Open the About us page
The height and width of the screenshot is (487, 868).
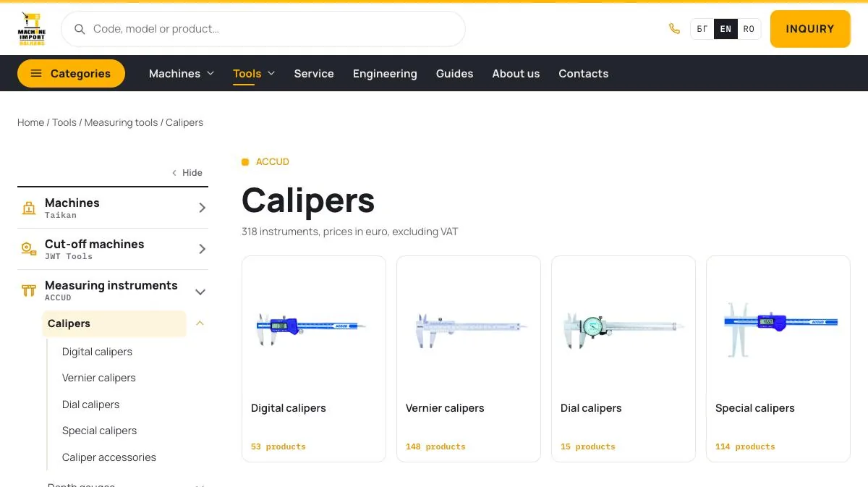click(x=516, y=74)
